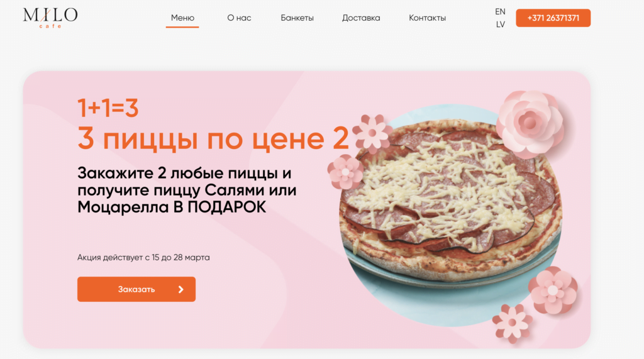Select Доставка in the navigation
The image size is (644, 359).
click(x=361, y=18)
